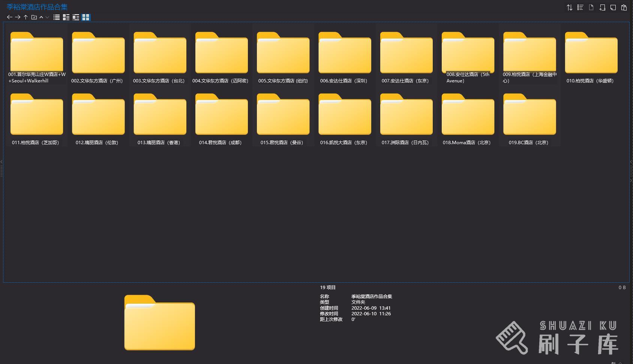Click the large folder preview thumbnail below
Screen dimensions: 633x364
coord(159,323)
